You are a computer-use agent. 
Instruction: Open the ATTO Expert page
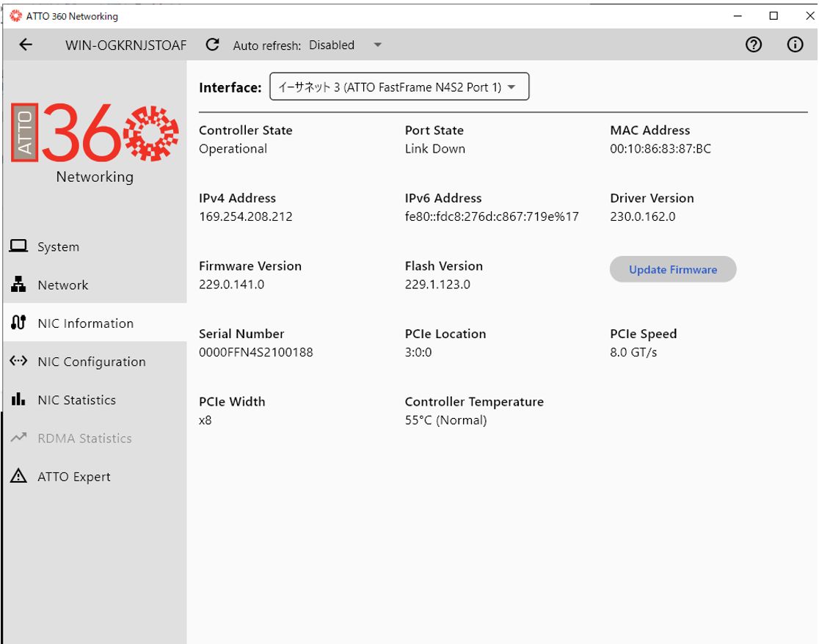(95, 477)
